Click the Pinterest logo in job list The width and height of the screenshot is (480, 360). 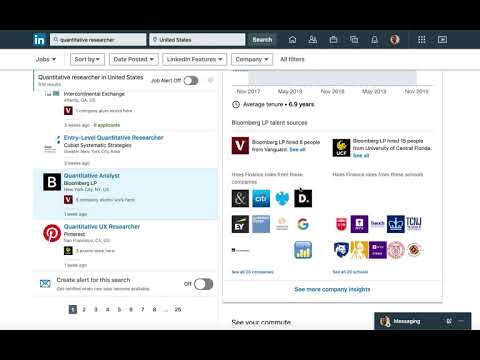click(x=52, y=233)
